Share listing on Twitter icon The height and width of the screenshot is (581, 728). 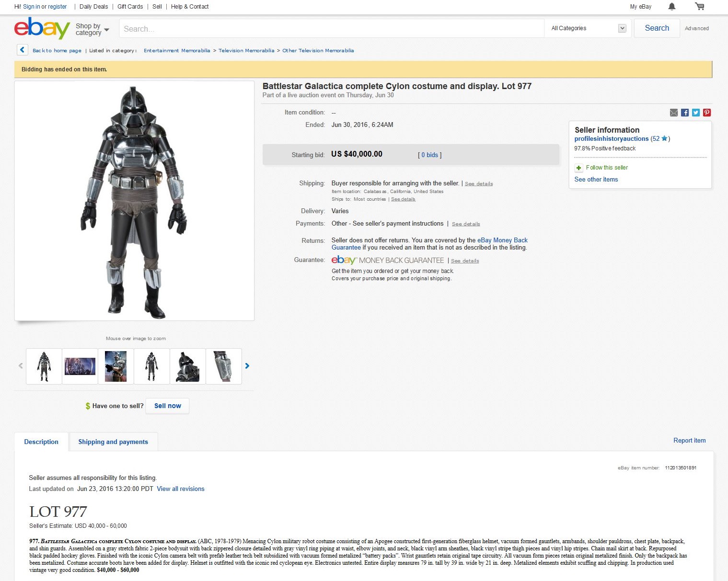click(x=696, y=113)
